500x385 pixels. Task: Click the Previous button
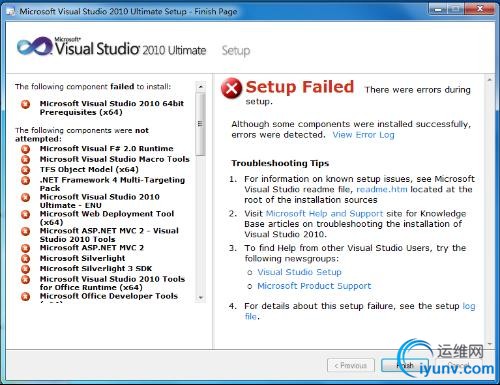click(351, 366)
